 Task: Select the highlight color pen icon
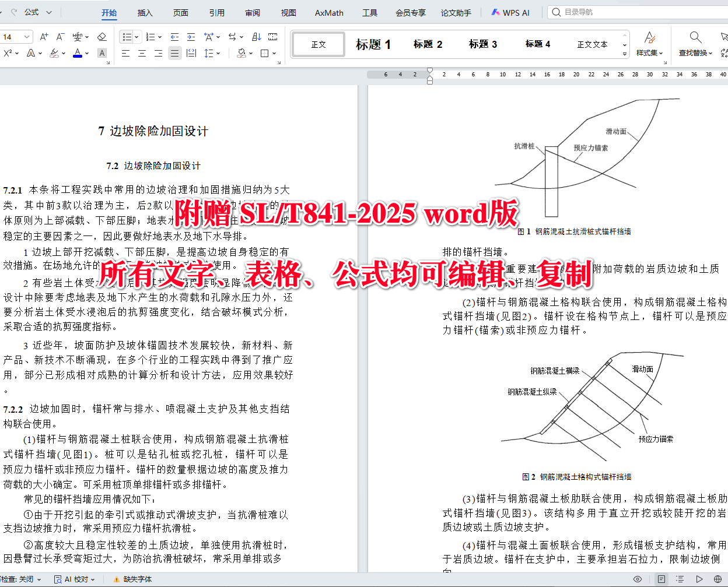pyautogui.click(x=54, y=53)
